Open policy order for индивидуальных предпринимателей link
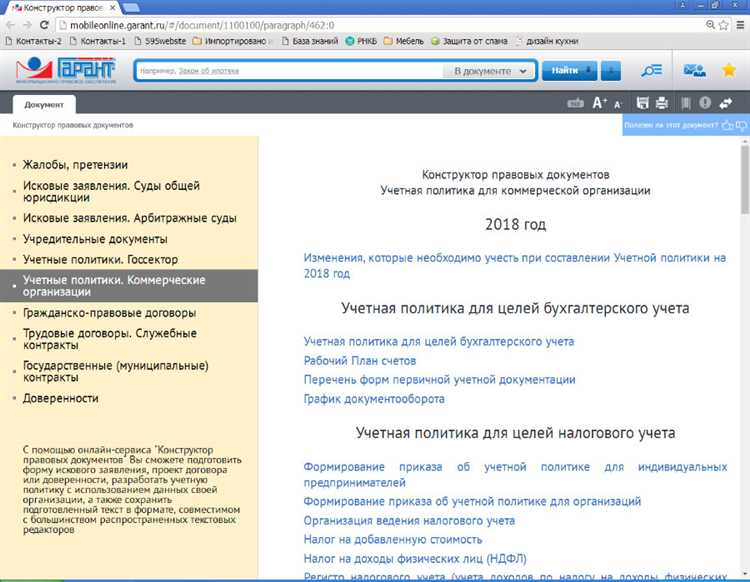 (x=515, y=474)
